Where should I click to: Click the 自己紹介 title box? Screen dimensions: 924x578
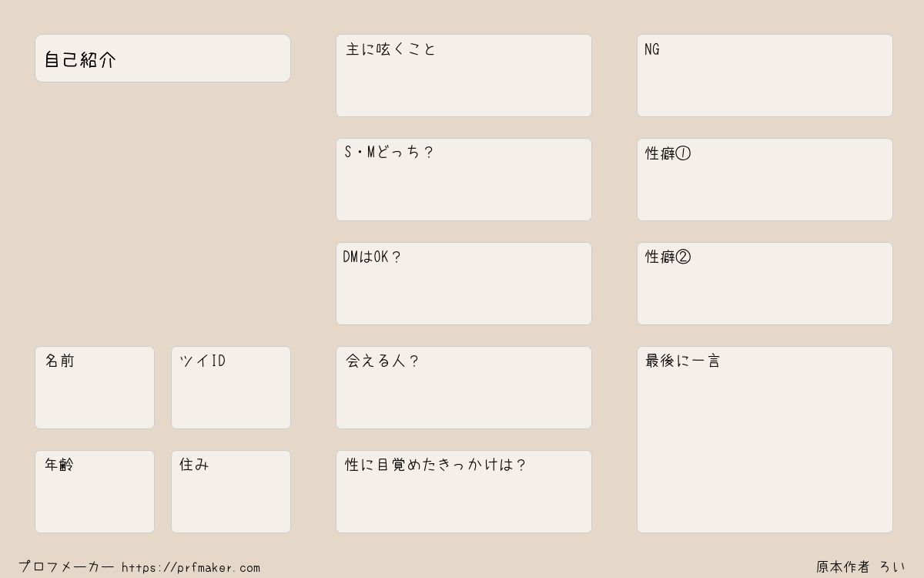tap(162, 58)
